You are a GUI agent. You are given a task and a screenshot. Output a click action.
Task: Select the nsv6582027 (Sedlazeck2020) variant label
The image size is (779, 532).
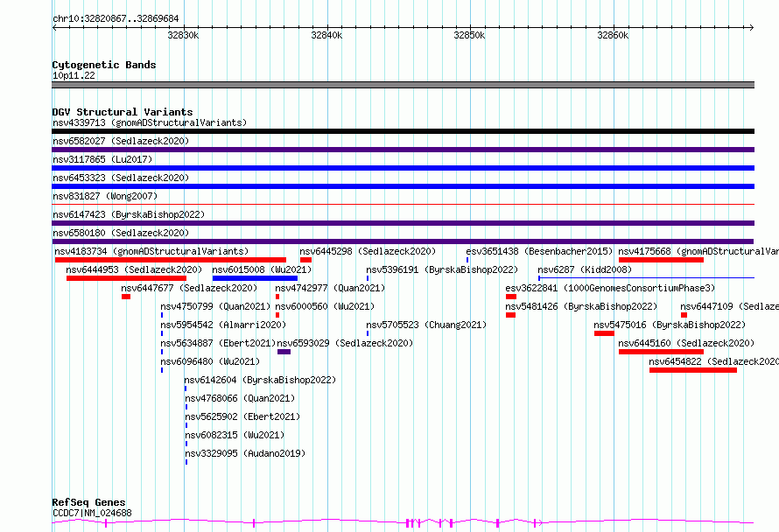tap(121, 141)
